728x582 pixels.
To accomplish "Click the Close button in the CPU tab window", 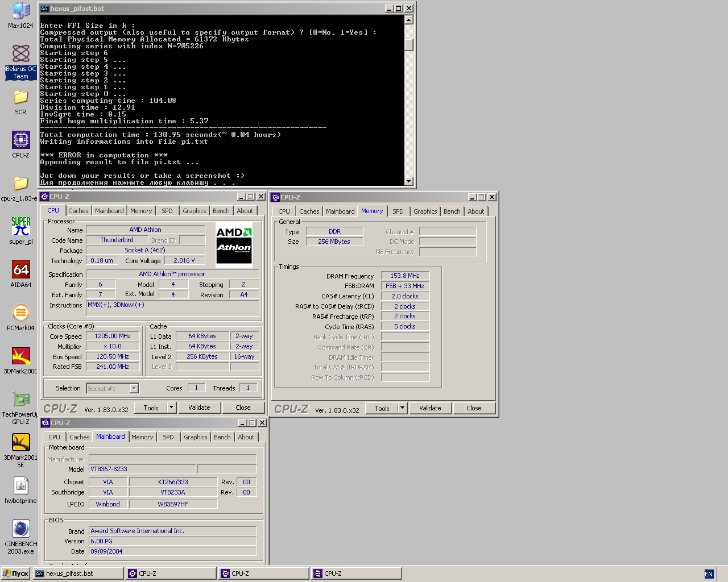I will pyautogui.click(x=243, y=408).
